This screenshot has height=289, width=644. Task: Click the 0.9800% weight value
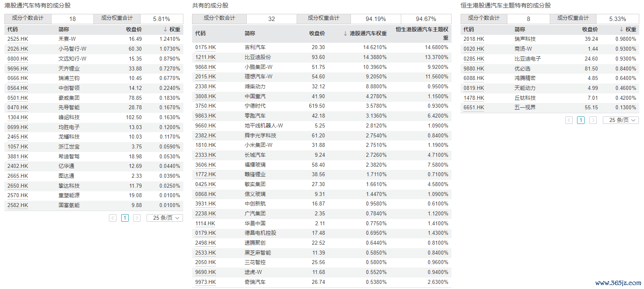click(x=626, y=39)
